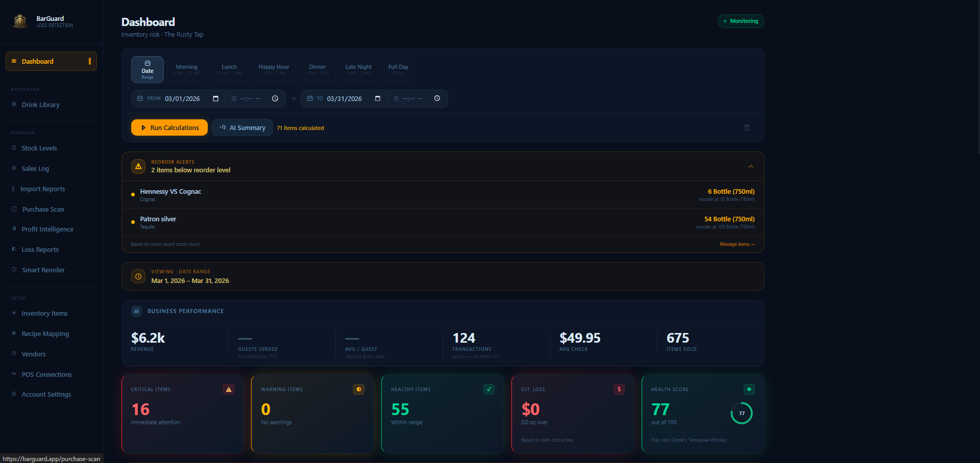Open the TO time clock picker

pyautogui.click(x=436, y=98)
